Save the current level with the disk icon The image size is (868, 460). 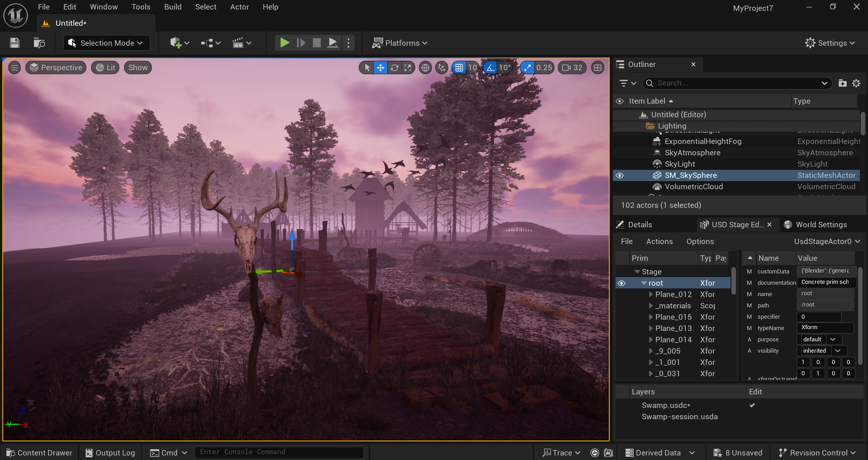click(x=14, y=43)
